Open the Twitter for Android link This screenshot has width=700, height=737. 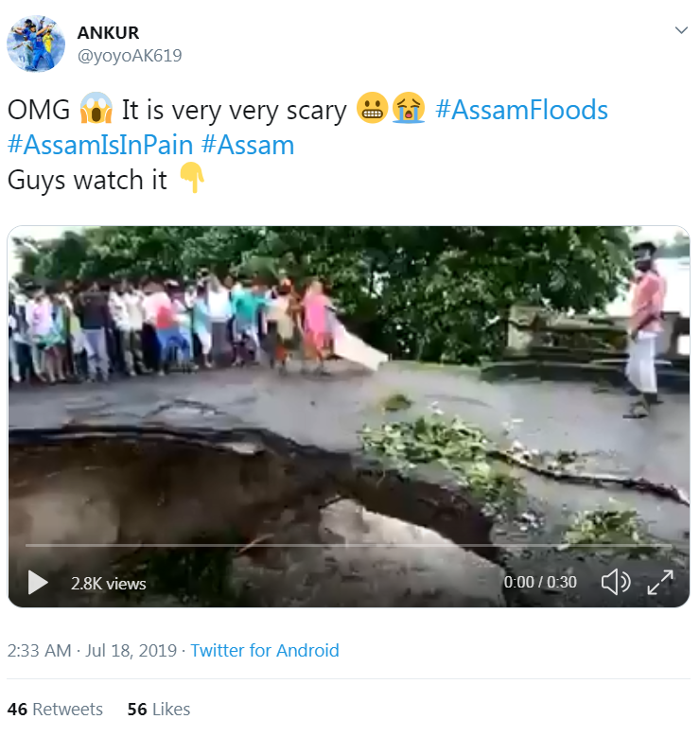point(265,651)
